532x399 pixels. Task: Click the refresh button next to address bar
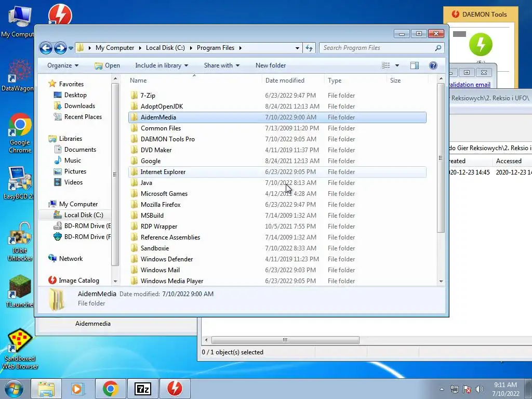point(309,48)
